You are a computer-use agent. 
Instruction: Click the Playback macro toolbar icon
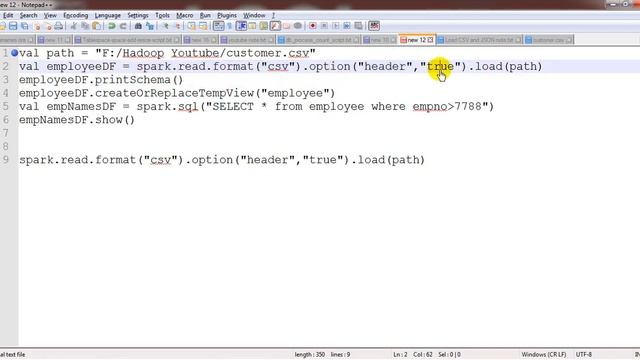tap(336, 26)
